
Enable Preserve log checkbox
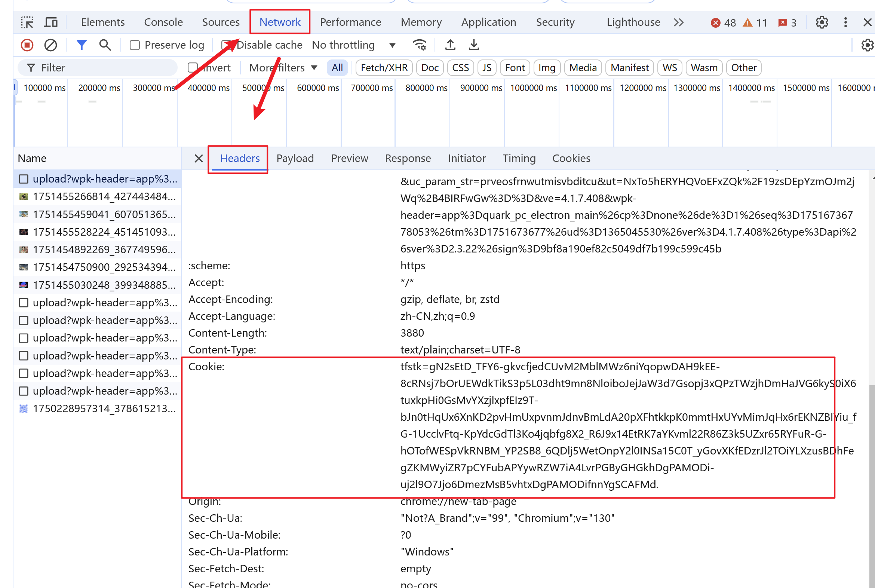[135, 45]
